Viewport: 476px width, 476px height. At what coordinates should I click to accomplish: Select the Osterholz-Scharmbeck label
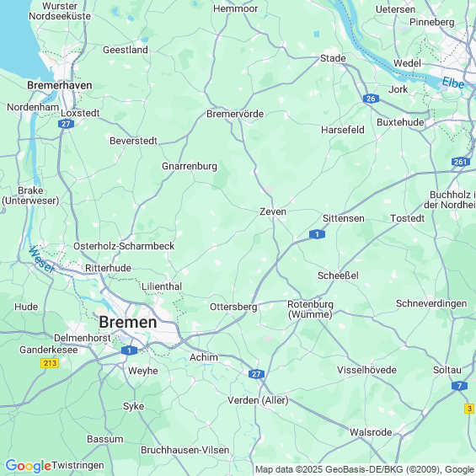click(x=124, y=246)
